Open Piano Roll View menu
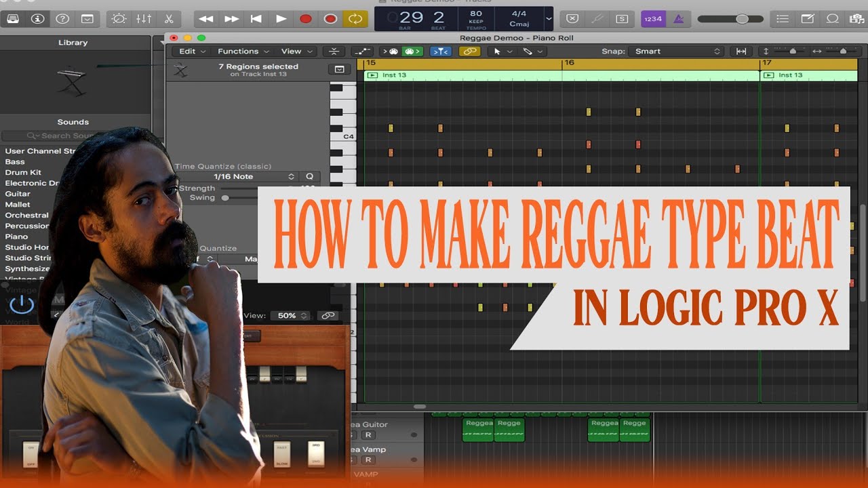 (296, 51)
